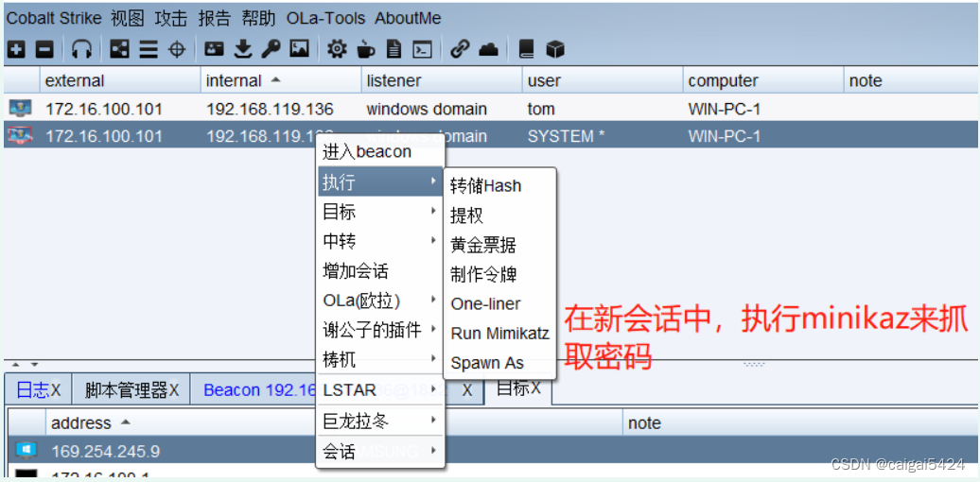Click the Office macro document icon

point(394,49)
